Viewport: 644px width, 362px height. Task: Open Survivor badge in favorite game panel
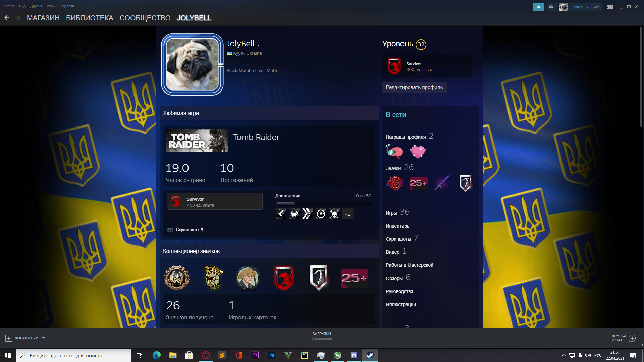click(x=215, y=201)
